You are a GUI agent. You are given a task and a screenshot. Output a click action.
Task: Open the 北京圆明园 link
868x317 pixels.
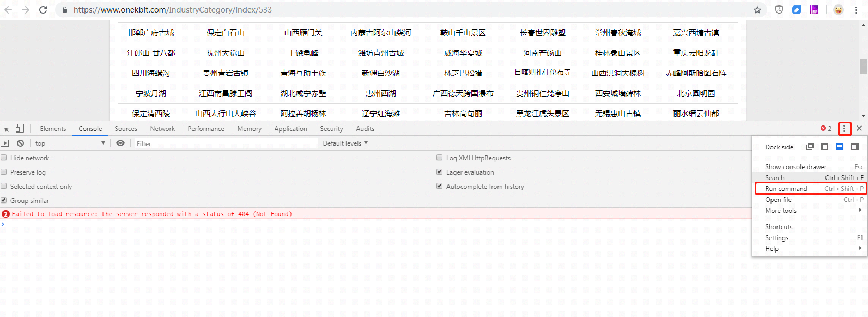pyautogui.click(x=696, y=93)
